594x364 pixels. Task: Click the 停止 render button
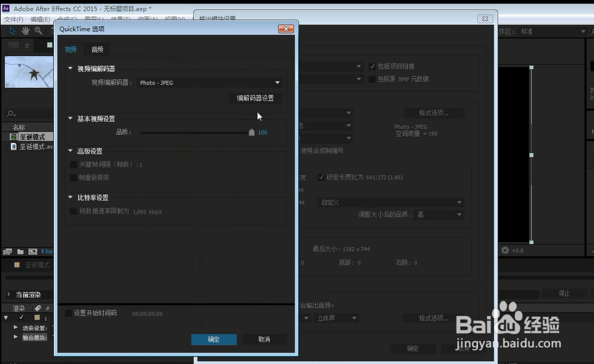(x=564, y=293)
